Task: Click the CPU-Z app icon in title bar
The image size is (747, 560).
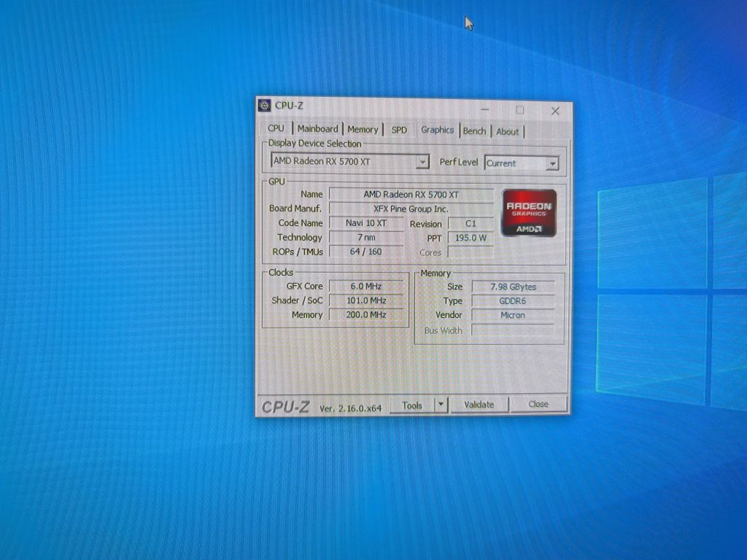Action: click(x=264, y=105)
